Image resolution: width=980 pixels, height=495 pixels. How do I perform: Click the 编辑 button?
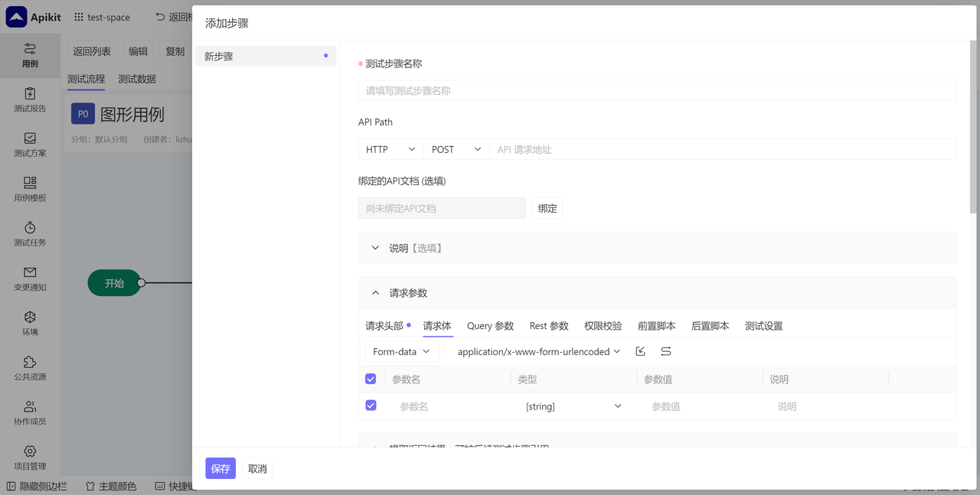pyautogui.click(x=138, y=51)
